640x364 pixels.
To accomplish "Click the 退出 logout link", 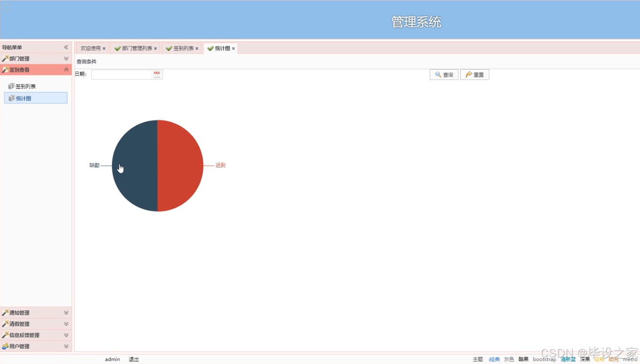I will [133, 359].
